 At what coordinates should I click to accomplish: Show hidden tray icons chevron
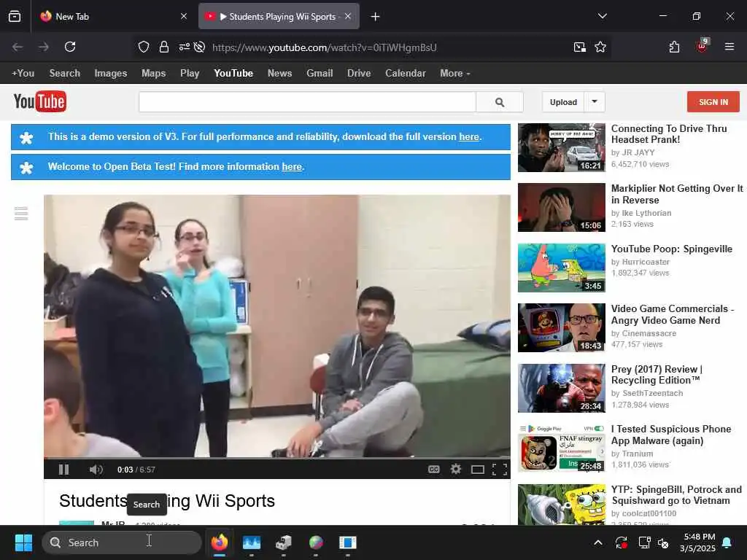point(598,542)
